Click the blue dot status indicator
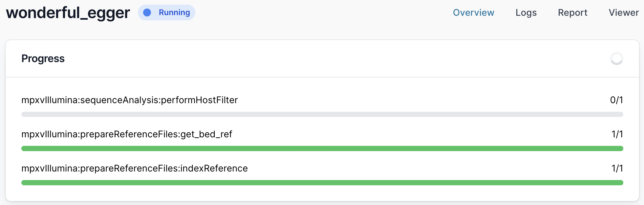This screenshot has height=205, width=644. pyautogui.click(x=147, y=12)
